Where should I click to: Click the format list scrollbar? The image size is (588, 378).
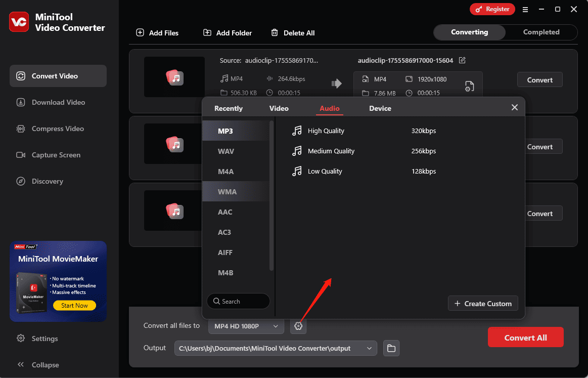[272, 195]
